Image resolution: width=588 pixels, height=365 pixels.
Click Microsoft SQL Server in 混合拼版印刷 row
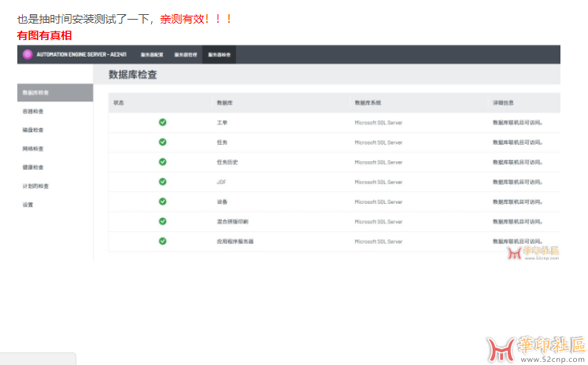click(x=379, y=222)
